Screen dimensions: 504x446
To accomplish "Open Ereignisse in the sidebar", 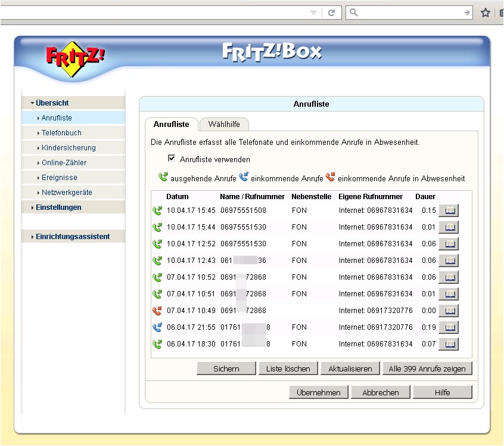I will tap(73, 178).
